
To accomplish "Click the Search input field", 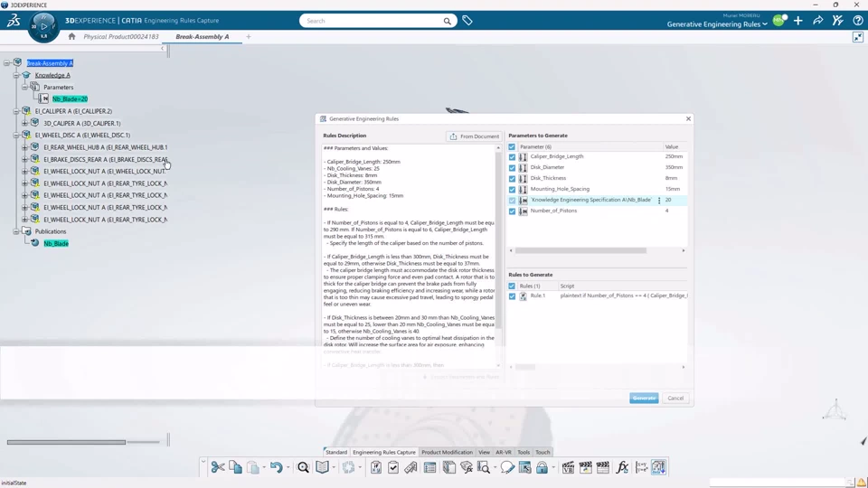I will pos(373,21).
